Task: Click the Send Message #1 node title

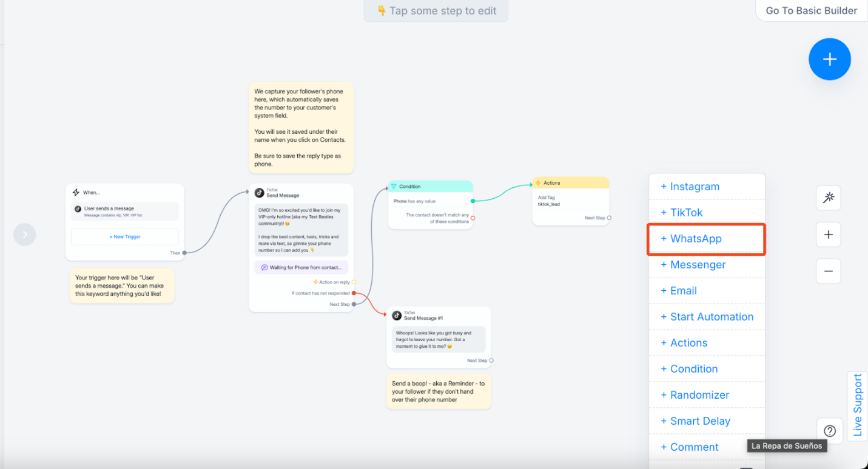Action: (x=423, y=318)
